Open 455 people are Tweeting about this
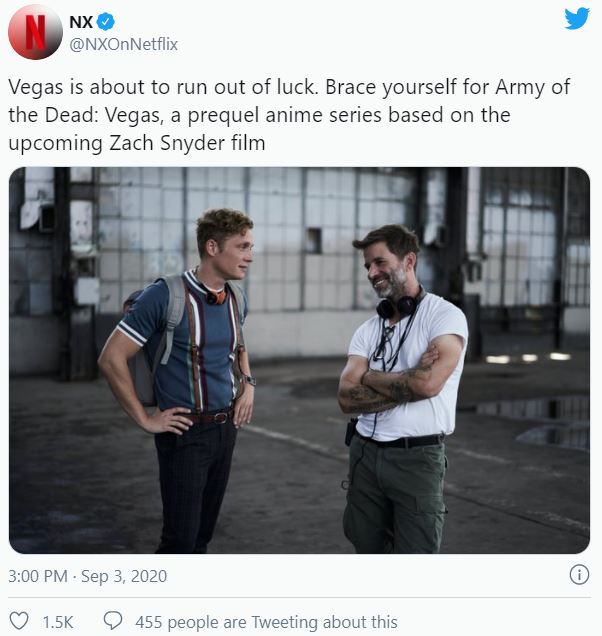 267,622
